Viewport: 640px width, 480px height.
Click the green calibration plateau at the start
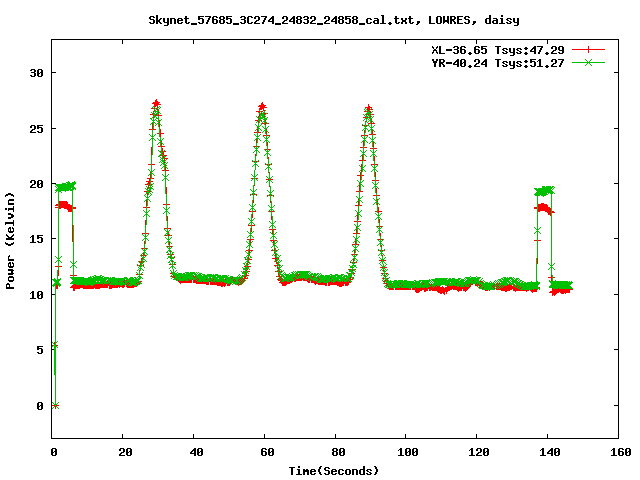[65, 186]
